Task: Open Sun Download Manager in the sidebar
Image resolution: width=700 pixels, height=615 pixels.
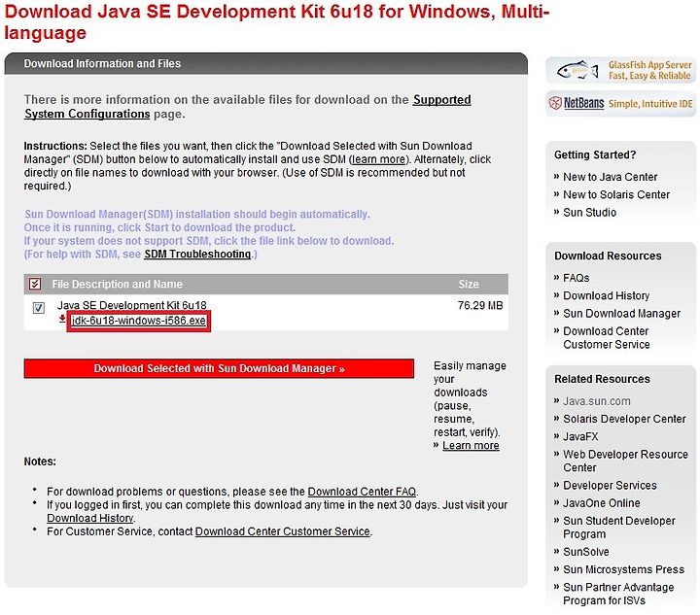Action: point(621,314)
